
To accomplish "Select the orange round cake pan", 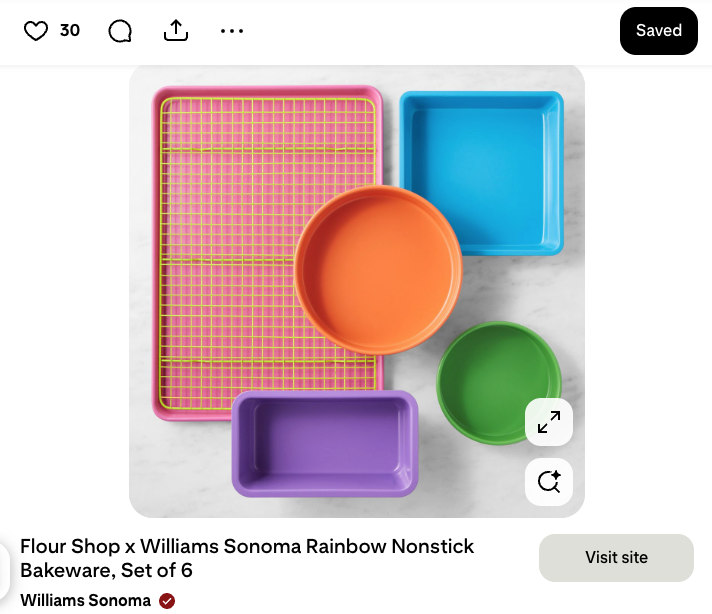I will click(378, 268).
